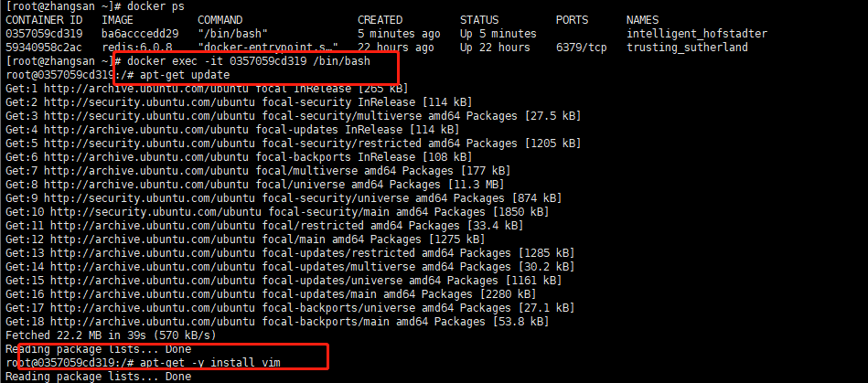Click the 'docker exec -it 0357059cd319 /bin/bash' command

249,61
